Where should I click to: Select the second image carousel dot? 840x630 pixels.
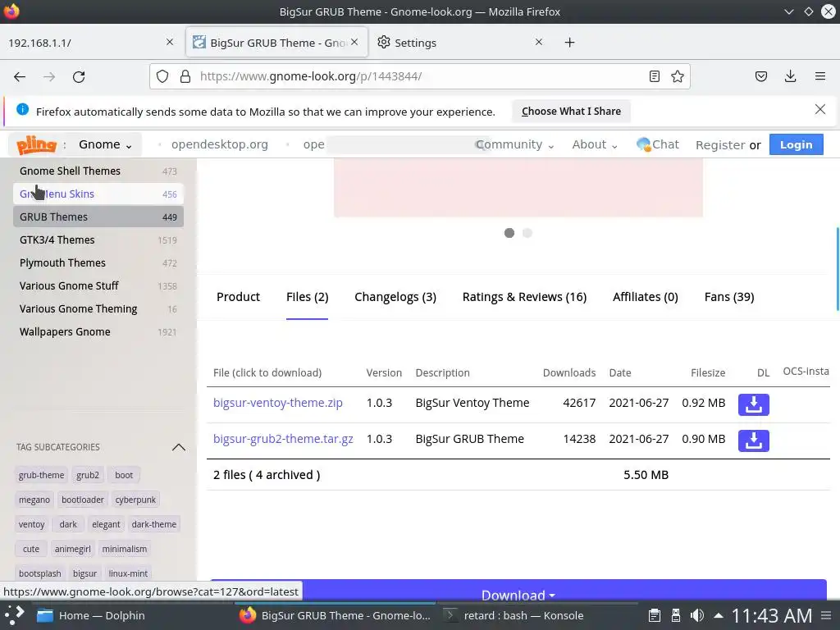[x=527, y=233]
